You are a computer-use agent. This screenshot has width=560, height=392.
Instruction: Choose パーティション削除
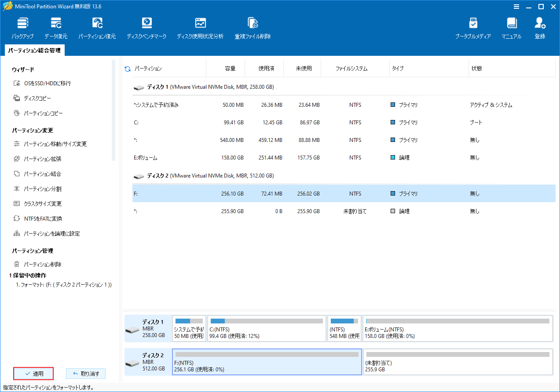[x=37, y=265]
